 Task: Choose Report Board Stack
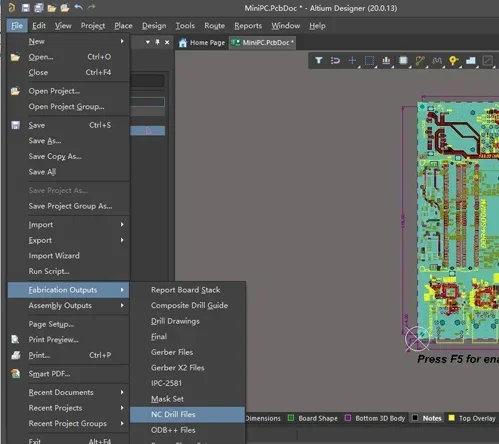(187, 290)
